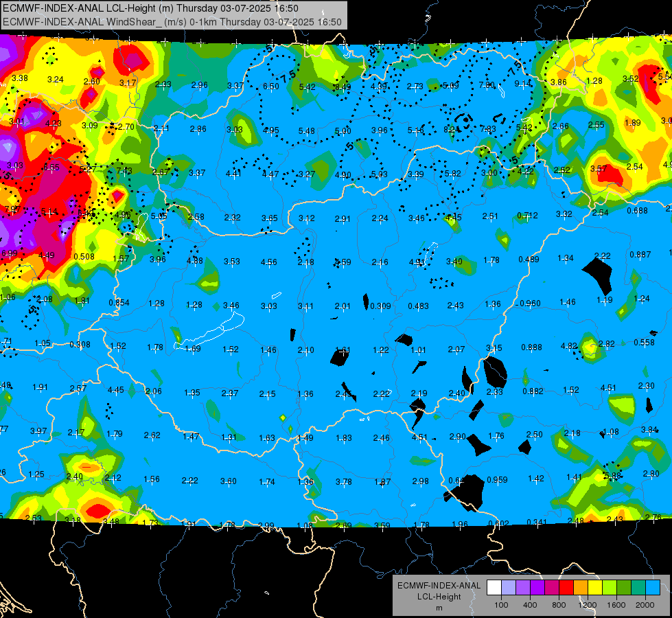The width and height of the screenshot is (672, 618).
Task: Click the legend label 1200
Action: (x=587, y=605)
